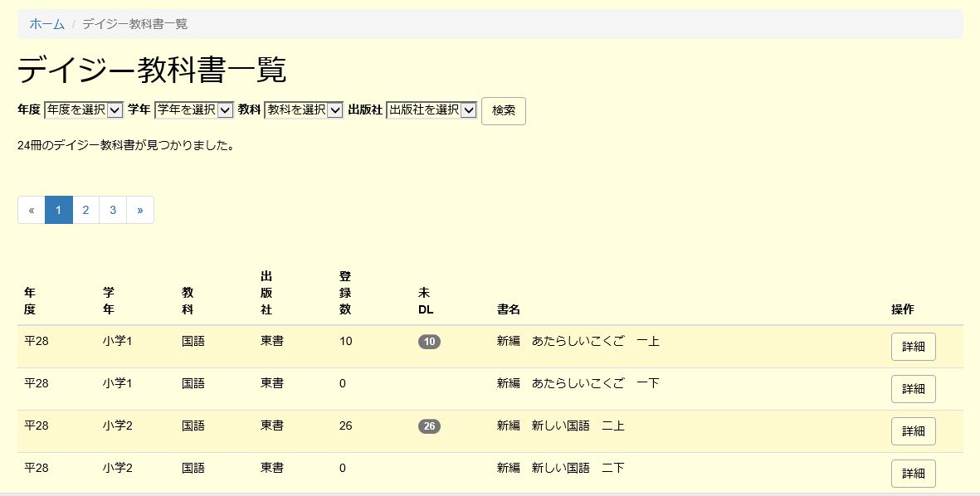980x496 pixels.
Task: Jump to page 3 of results
Action: point(113,210)
